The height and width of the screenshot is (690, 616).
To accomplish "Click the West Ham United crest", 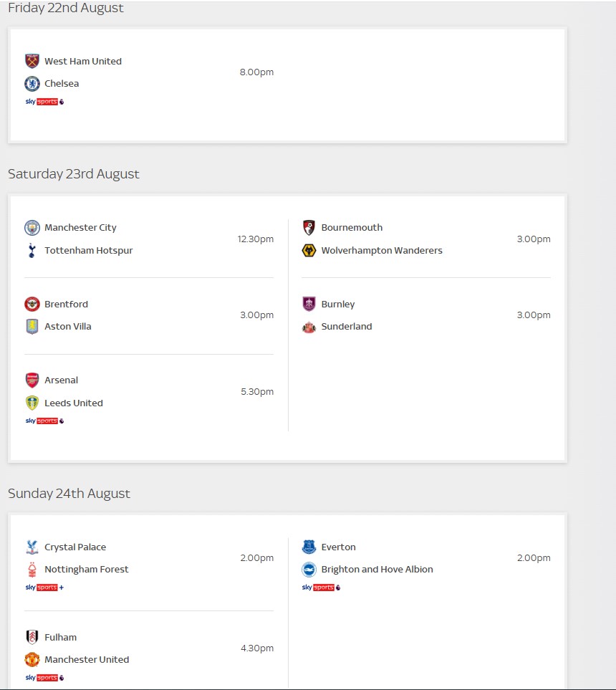I will tap(32, 61).
